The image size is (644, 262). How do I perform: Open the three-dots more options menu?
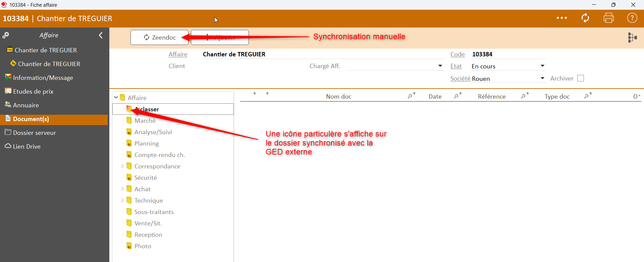562,18
